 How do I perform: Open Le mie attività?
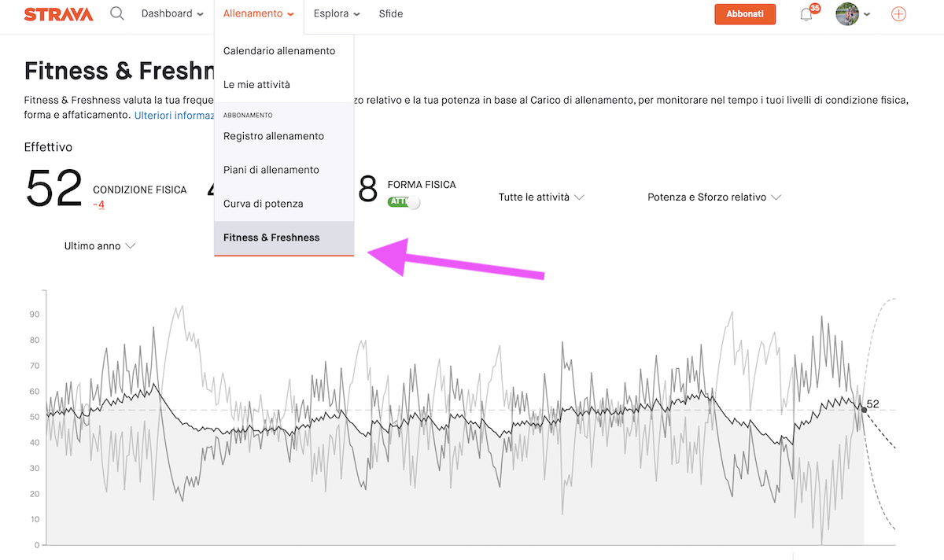pyautogui.click(x=284, y=84)
